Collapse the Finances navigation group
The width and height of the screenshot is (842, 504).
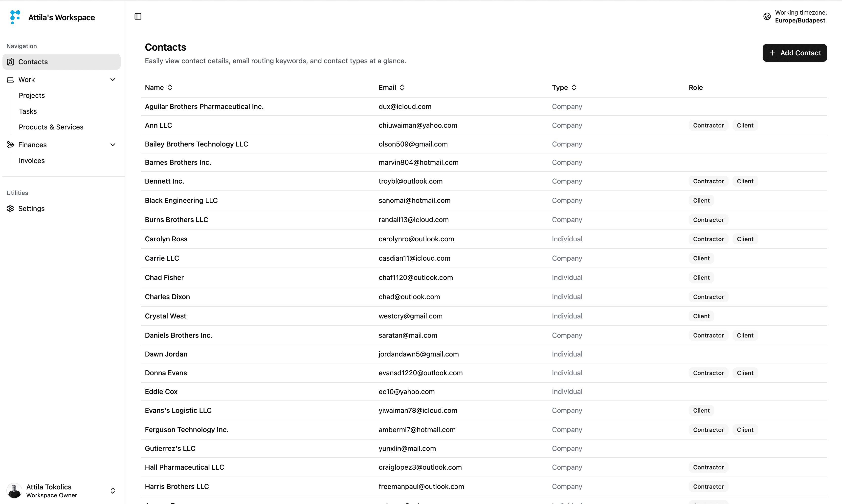point(113,145)
